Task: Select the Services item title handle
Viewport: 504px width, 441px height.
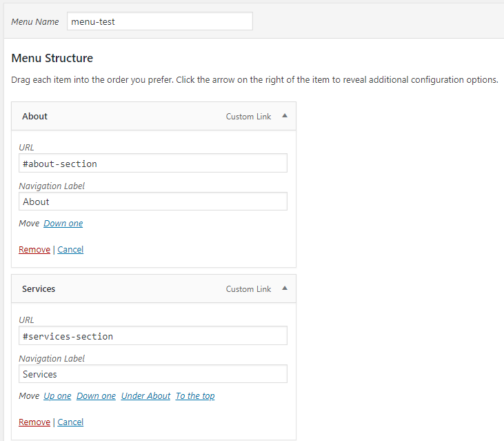Action: tap(39, 289)
